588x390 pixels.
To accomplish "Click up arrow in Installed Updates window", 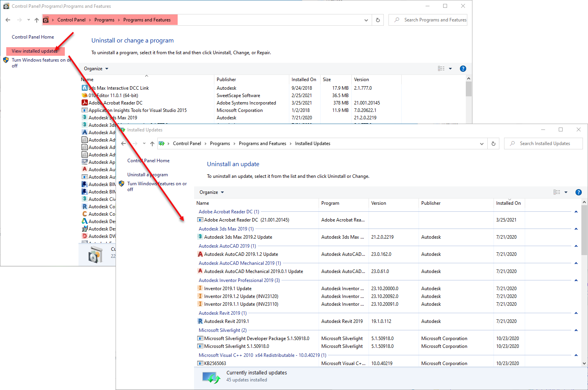I will (x=152, y=144).
